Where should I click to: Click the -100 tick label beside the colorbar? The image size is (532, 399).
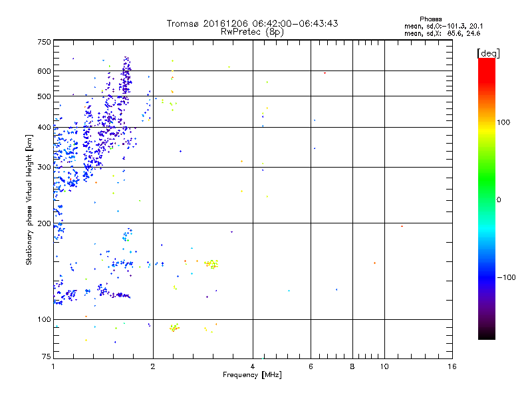[x=506, y=277]
